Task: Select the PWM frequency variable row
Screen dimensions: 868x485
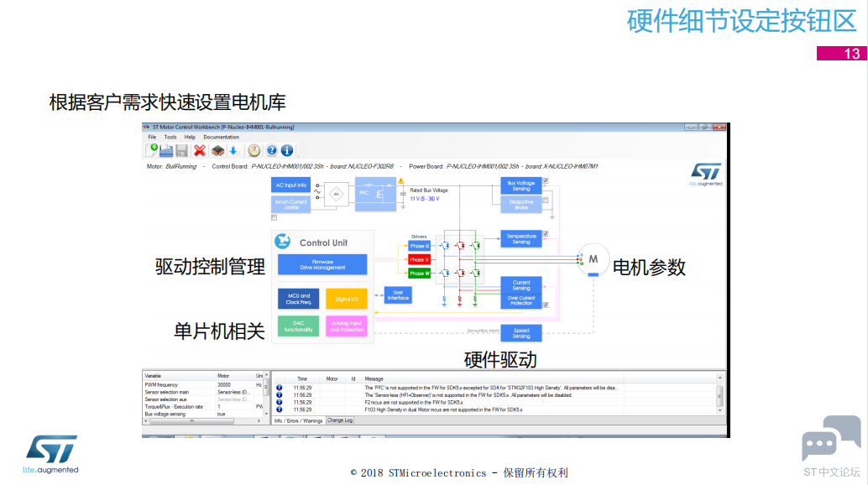Action: coord(204,385)
